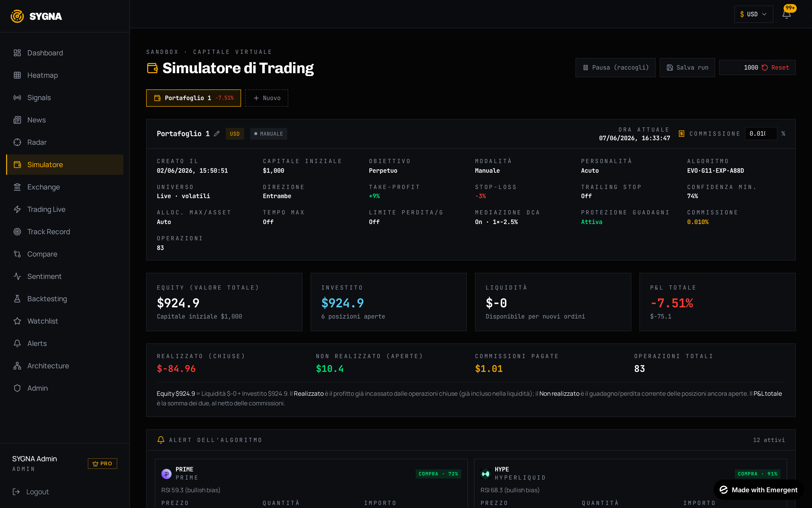Click the PRIME coin icon
The image size is (812, 508).
(166, 474)
